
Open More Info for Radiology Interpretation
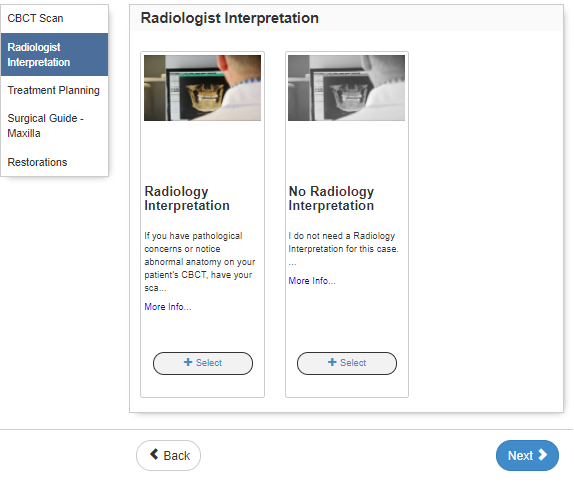168,307
